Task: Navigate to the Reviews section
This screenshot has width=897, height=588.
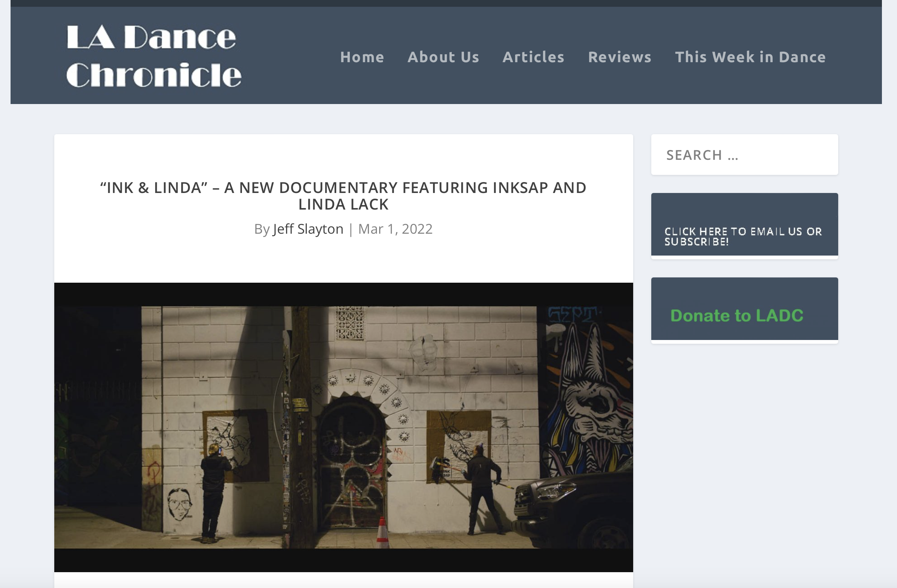Action: [620, 57]
